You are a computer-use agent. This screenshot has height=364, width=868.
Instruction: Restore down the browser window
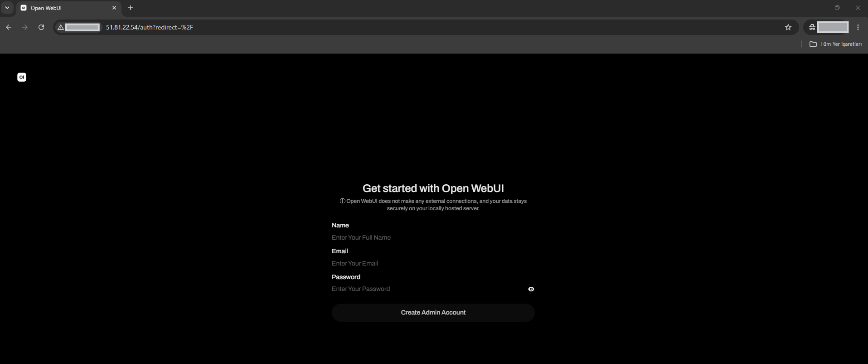click(837, 8)
